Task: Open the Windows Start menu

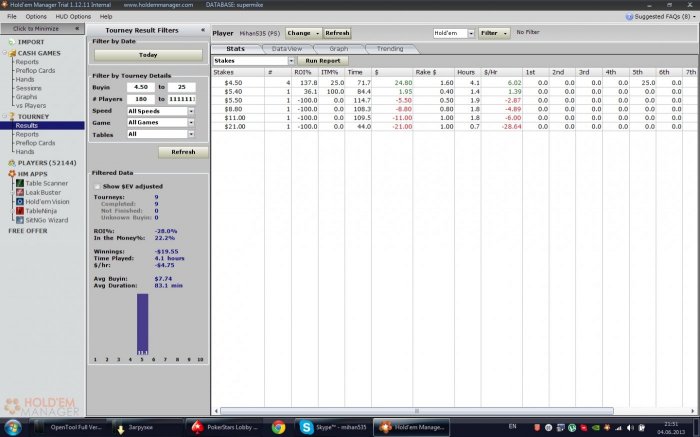Action: point(13,427)
